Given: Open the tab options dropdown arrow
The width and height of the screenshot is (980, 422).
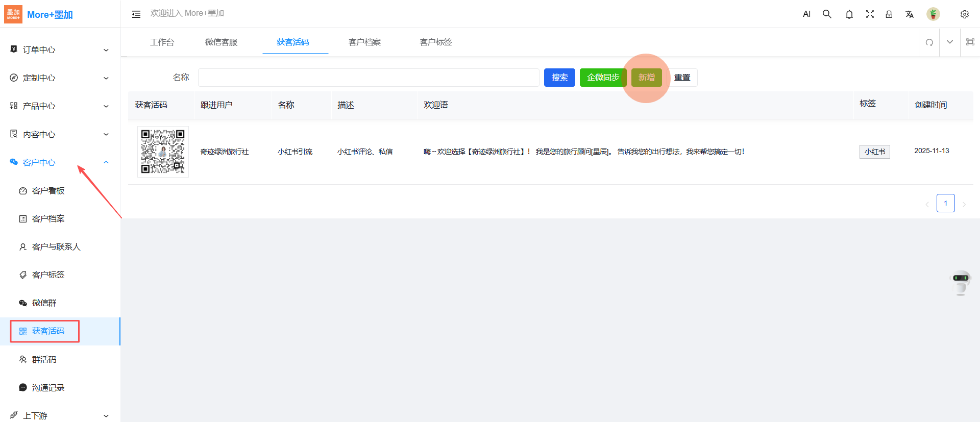Looking at the screenshot, I should click(950, 42).
